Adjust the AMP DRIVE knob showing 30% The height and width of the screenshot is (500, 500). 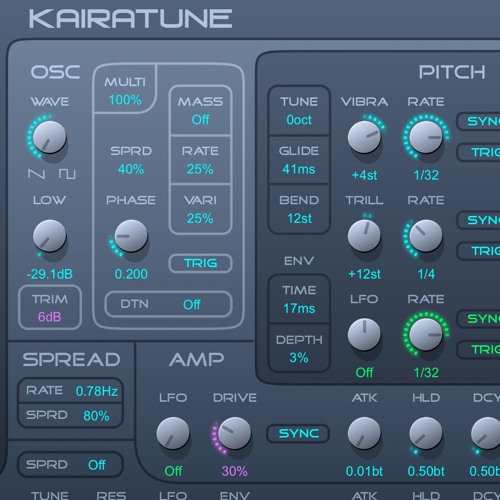point(234,433)
